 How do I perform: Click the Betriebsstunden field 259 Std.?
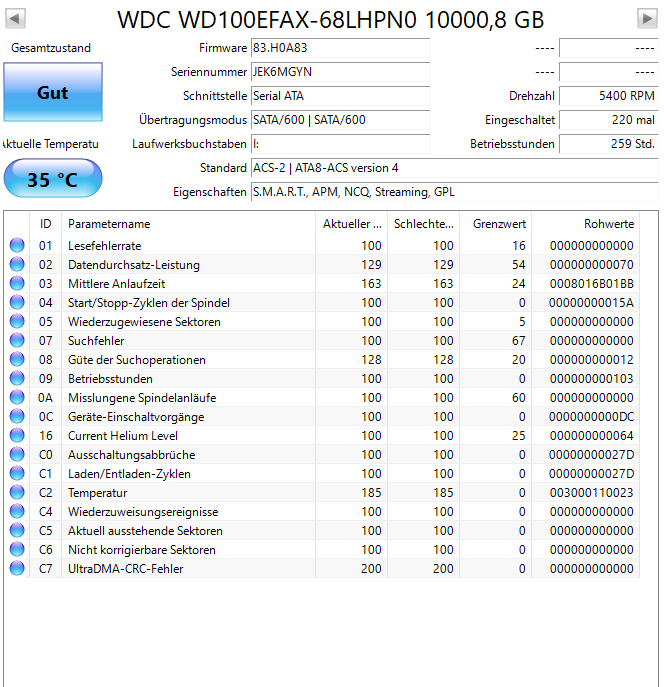[x=608, y=144]
